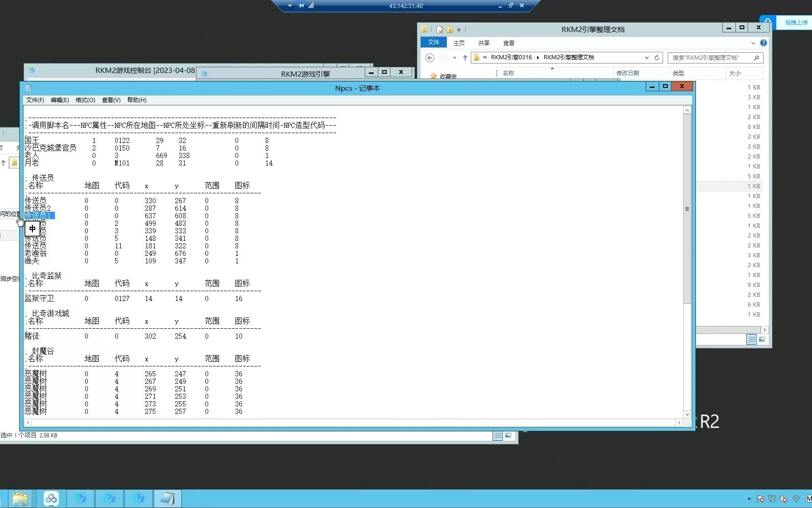This screenshot has height=508, width=812.
Task: Show hidden system tray icons
Action: click(x=749, y=499)
